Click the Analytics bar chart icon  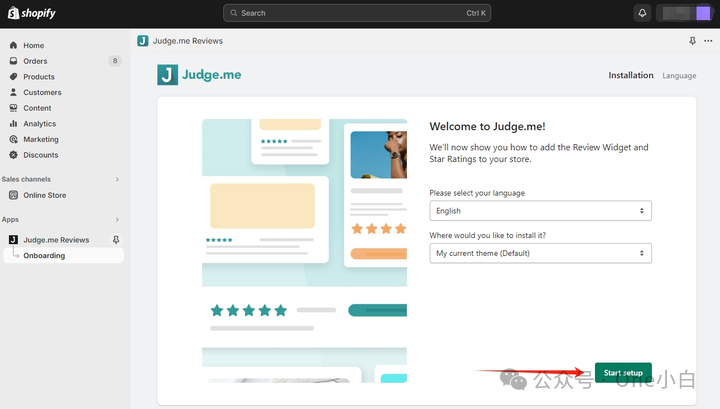(13, 123)
